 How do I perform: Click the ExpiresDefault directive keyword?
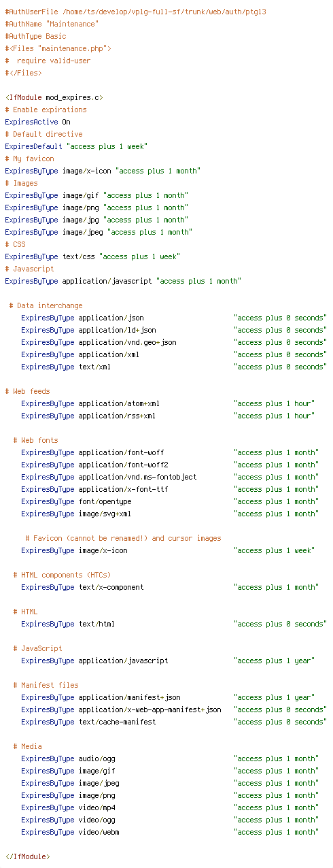click(33, 147)
